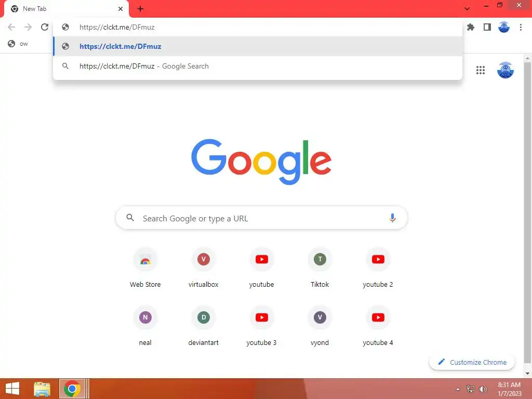Open the deviantart shortcut
This screenshot has height=399, width=532.
coord(204,326)
